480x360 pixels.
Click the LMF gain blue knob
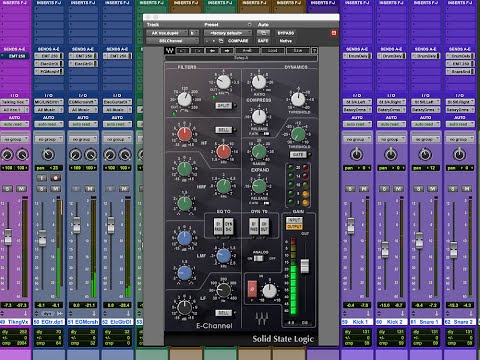[x=184, y=238]
